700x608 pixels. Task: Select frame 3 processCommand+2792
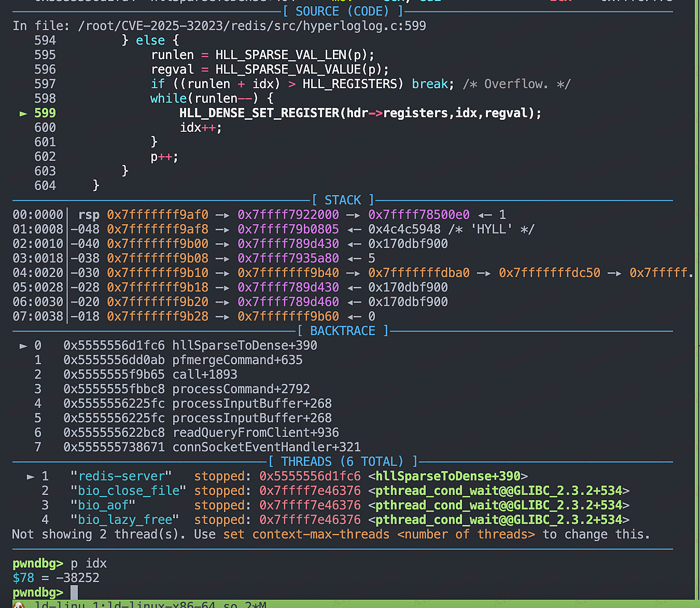click(x=241, y=389)
